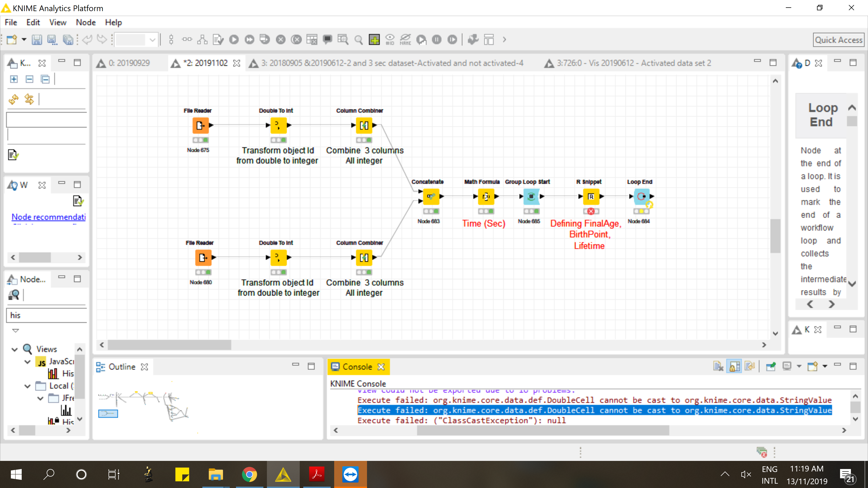This screenshot has width=868, height=488.
Task: Select the Math Formula node icon
Action: click(x=485, y=196)
